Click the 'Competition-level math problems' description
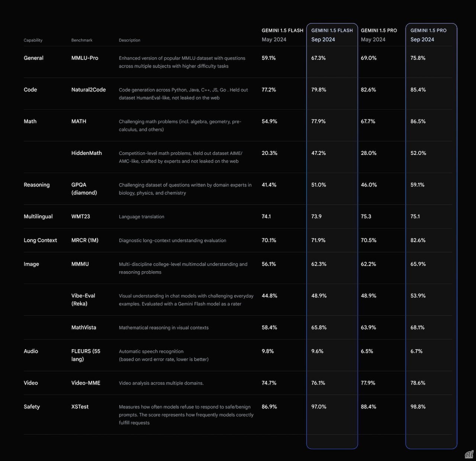Image resolution: width=476 pixels, height=461 pixels. coord(181,157)
